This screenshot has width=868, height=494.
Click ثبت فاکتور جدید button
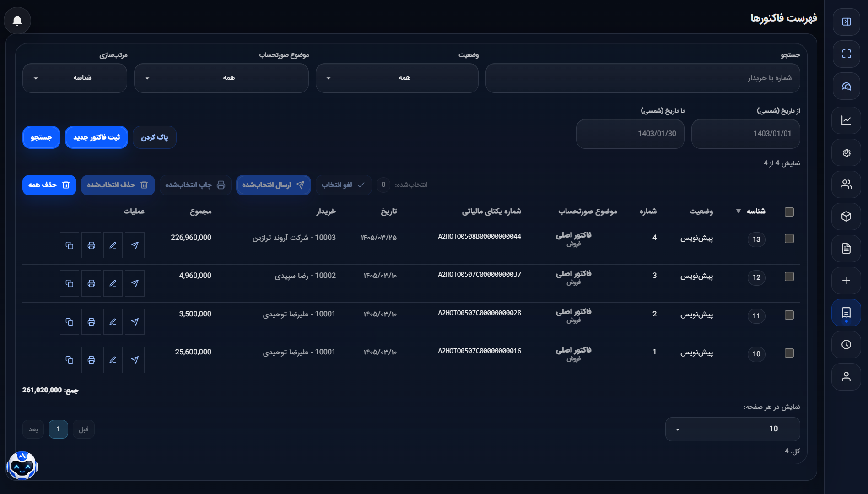tap(97, 137)
